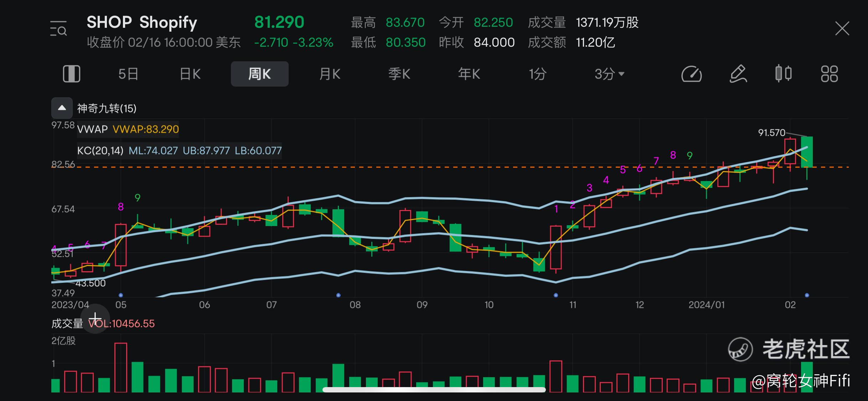
Task: Select the 周K weekly chart tab
Action: pyautogui.click(x=260, y=74)
